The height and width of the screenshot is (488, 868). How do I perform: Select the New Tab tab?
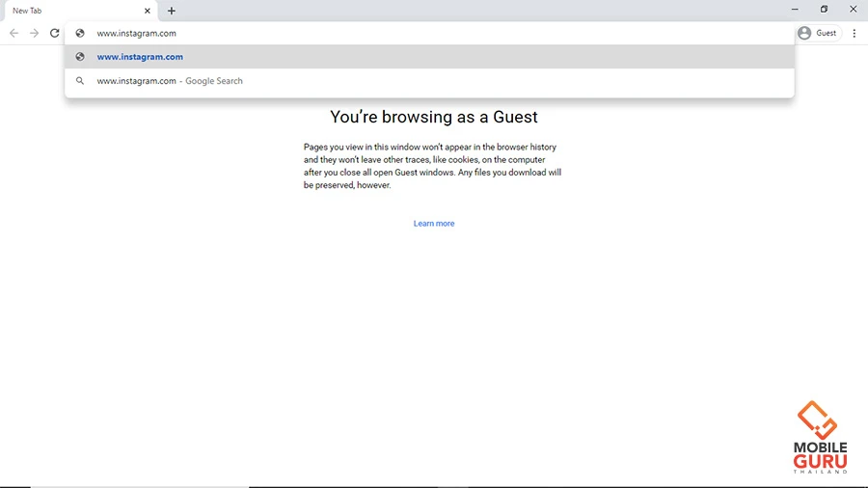click(68, 11)
